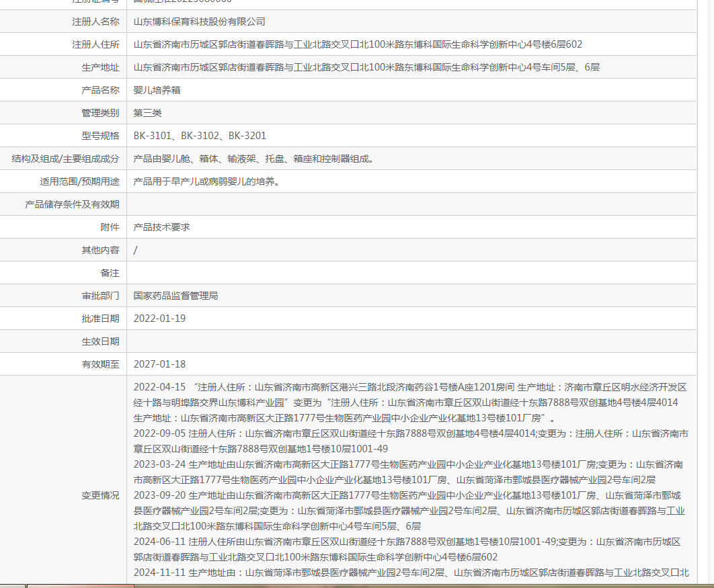
Task: Select the 2024-06-11 change record line
Action: coord(407,549)
